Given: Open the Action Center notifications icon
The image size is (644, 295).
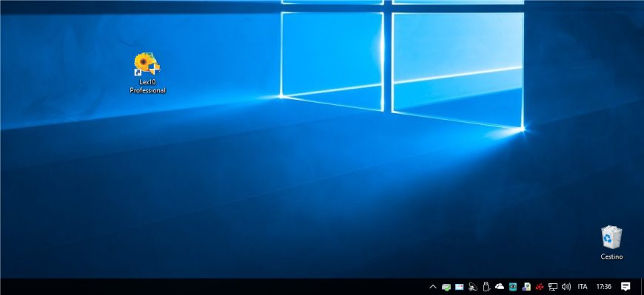Looking at the screenshot, I should click(625, 287).
